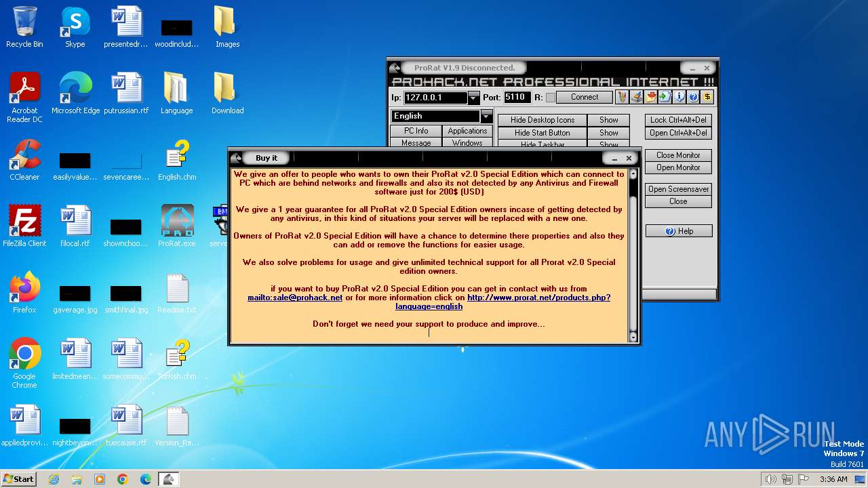Open Windows Media Player from taskbar

100,479
